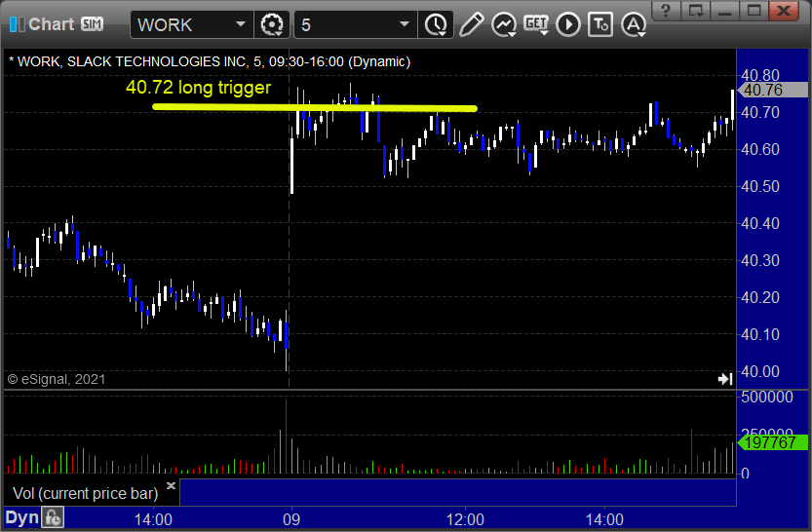Viewport: 812px width, 532px height.
Task: Click the 09 time axis label
Action: pyautogui.click(x=291, y=519)
